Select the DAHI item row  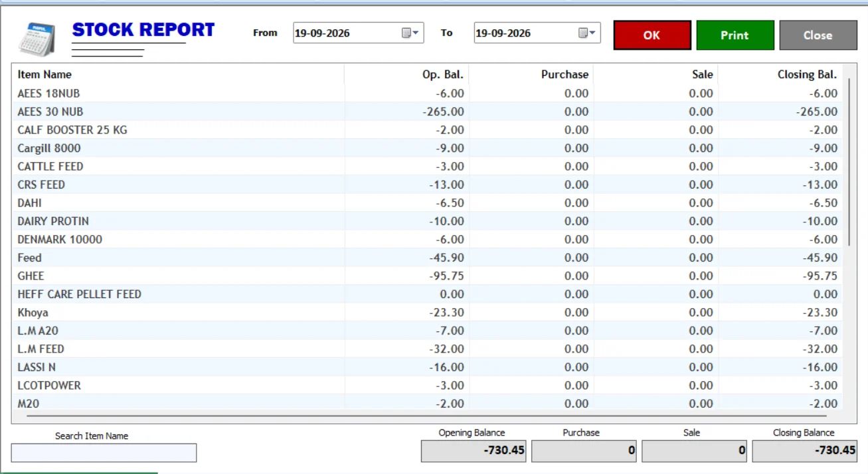click(x=427, y=203)
